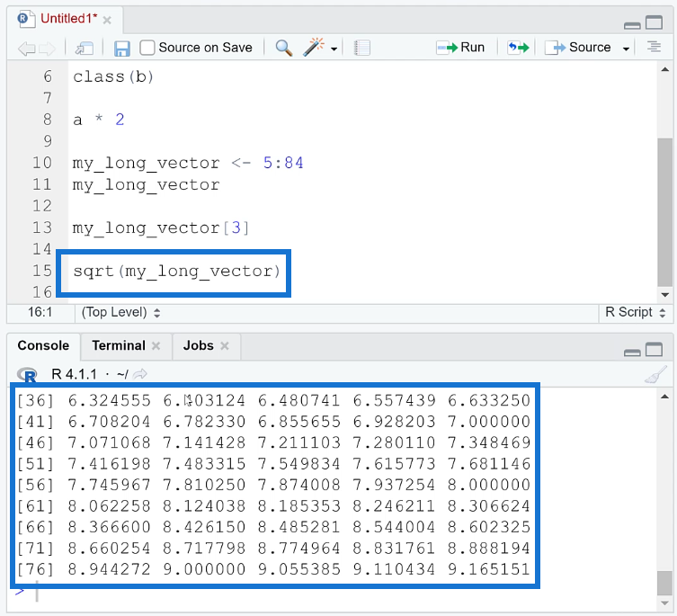The width and height of the screenshot is (677, 616).
Task: Toggle the Source on Save checkbox
Action: click(147, 48)
